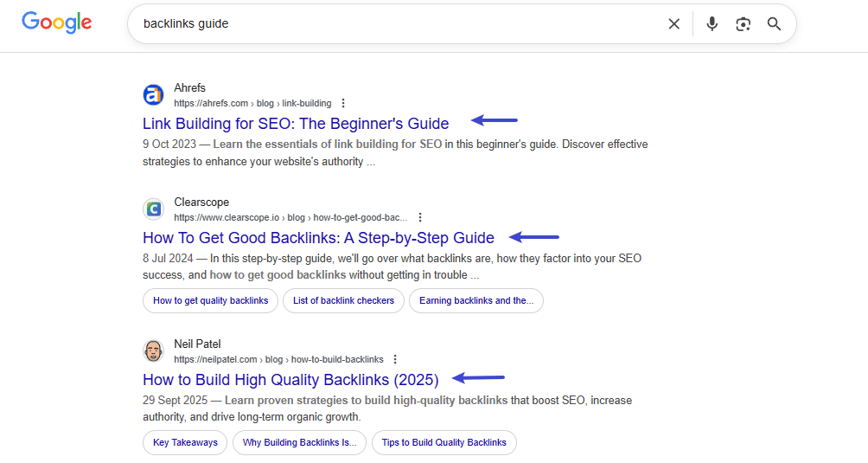Click the List of backlink checkers chip
The width and height of the screenshot is (868, 463).
point(344,300)
